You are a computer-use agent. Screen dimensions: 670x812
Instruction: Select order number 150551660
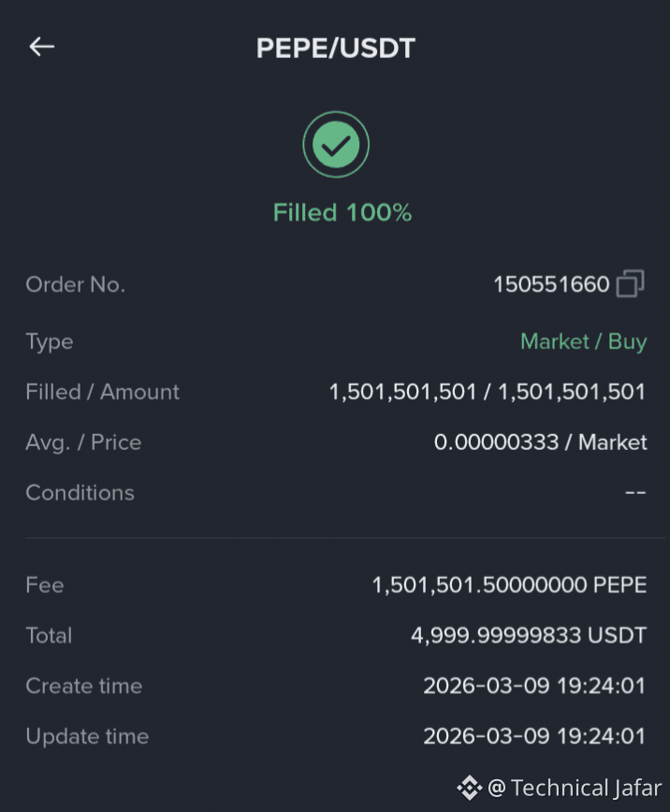551,284
